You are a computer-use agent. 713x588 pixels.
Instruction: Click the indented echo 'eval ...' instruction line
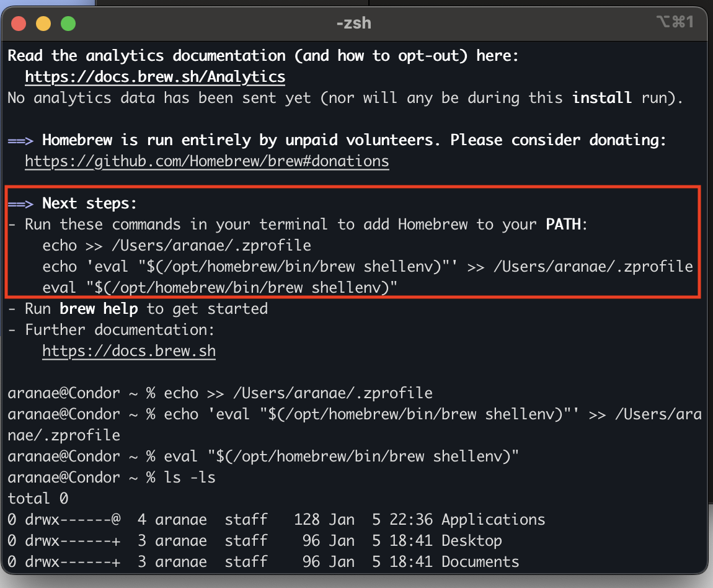click(368, 267)
